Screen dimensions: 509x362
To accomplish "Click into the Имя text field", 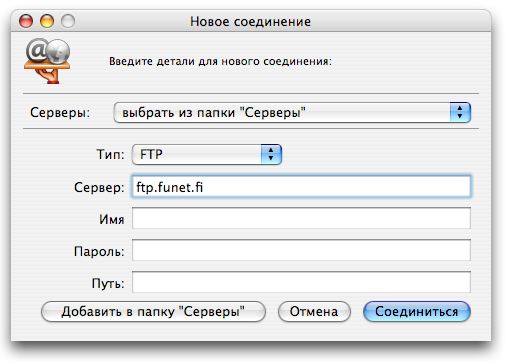I will [301, 218].
